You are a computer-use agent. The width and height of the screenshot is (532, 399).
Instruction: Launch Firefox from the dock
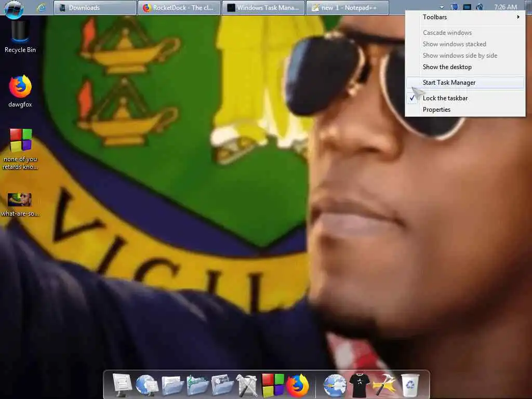298,385
